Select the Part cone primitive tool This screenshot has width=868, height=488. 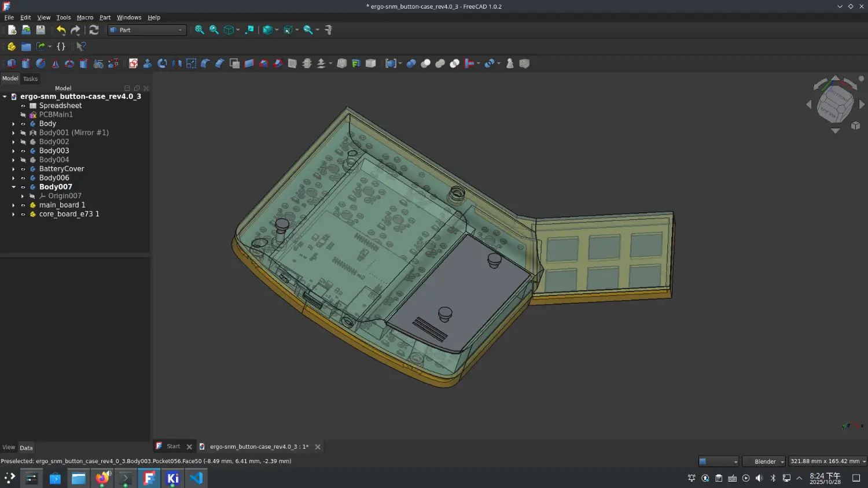coord(55,64)
